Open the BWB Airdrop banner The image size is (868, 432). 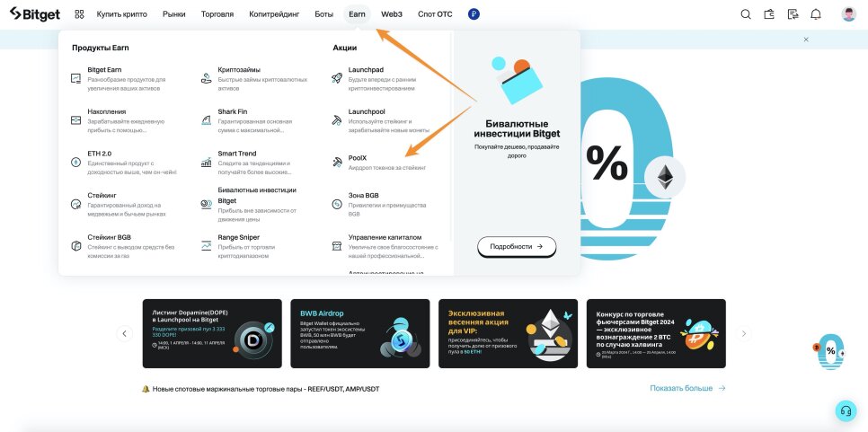coord(359,333)
